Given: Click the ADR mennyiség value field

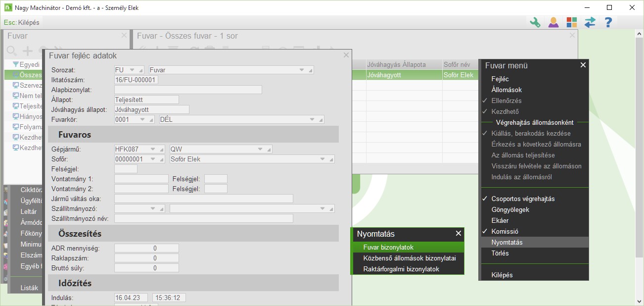Looking at the screenshot, I should (146, 248).
